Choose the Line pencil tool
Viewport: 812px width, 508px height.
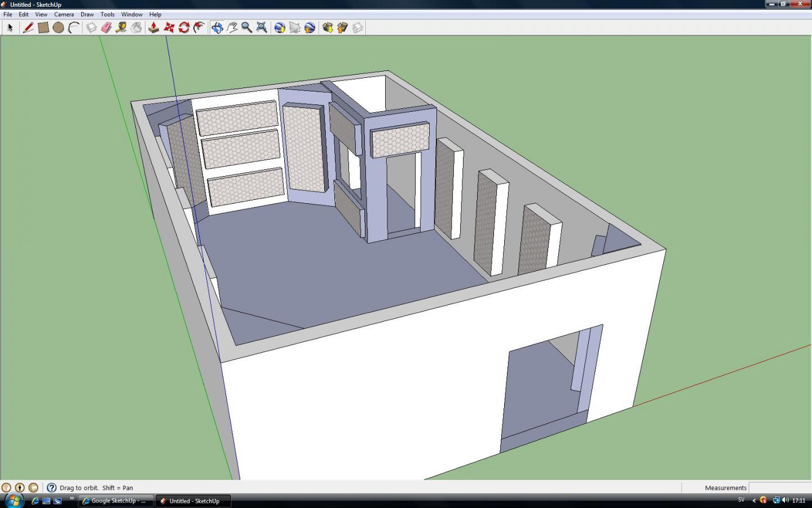[28, 27]
